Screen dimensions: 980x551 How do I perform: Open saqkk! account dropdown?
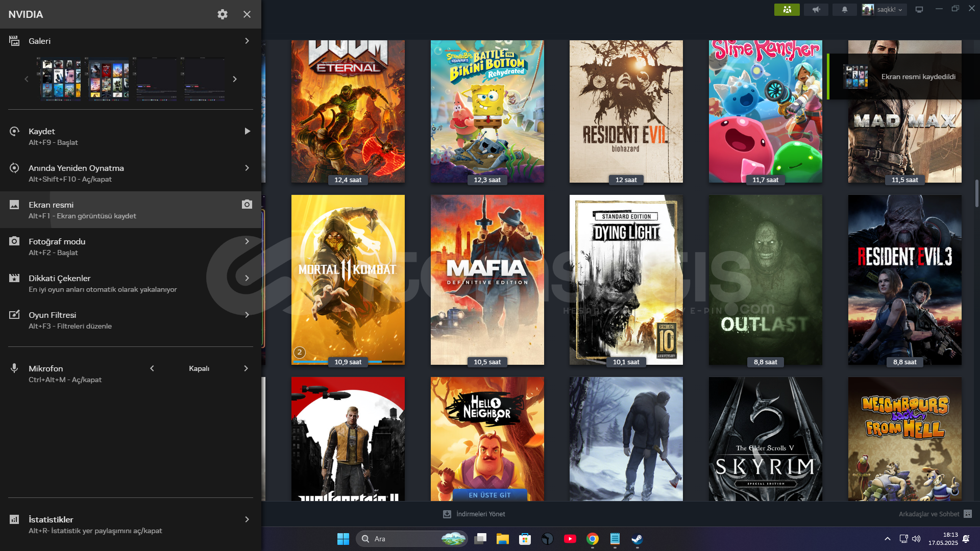point(884,10)
